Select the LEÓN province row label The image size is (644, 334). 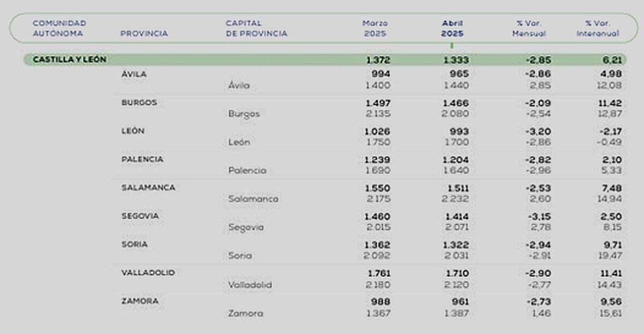(x=133, y=131)
